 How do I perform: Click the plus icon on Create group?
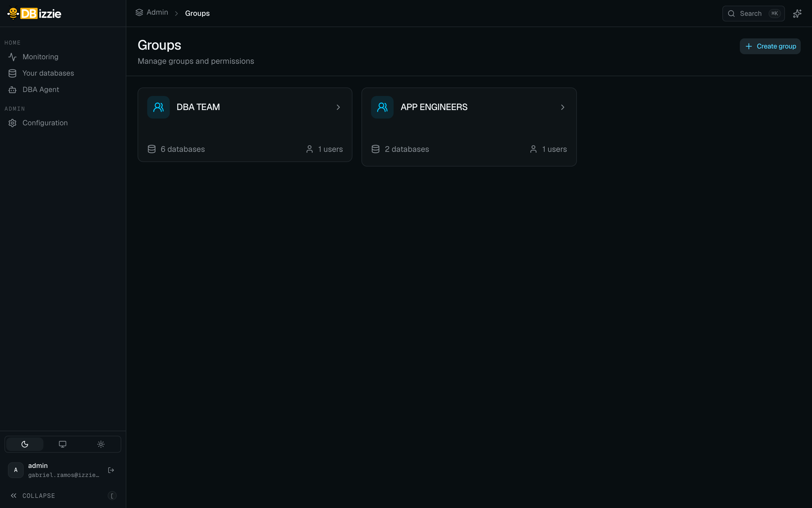pos(749,46)
